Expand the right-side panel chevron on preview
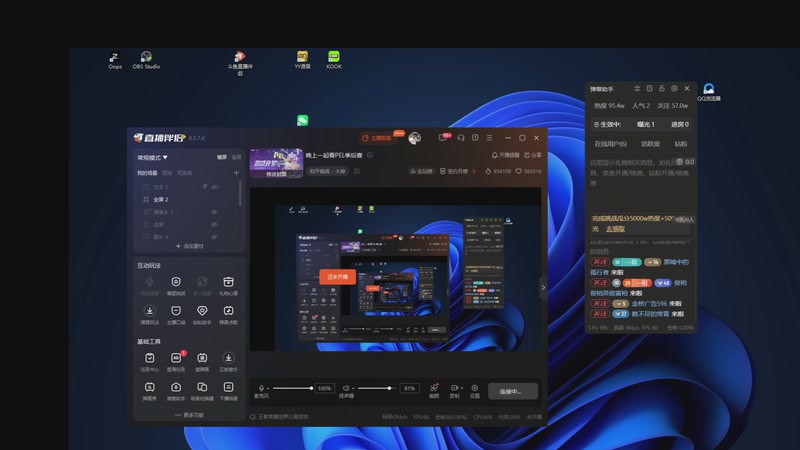 coord(543,287)
